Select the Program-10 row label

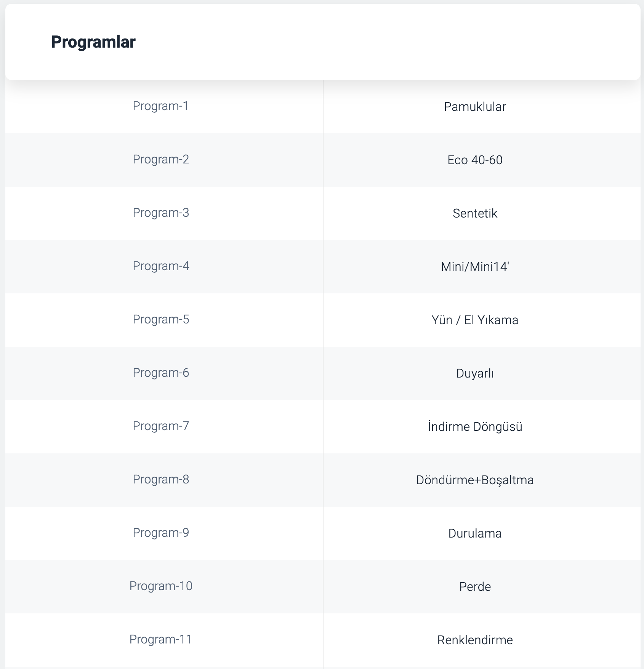[x=161, y=586]
